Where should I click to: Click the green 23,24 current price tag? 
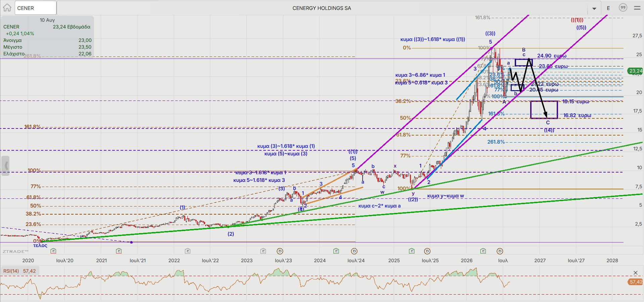point(636,71)
